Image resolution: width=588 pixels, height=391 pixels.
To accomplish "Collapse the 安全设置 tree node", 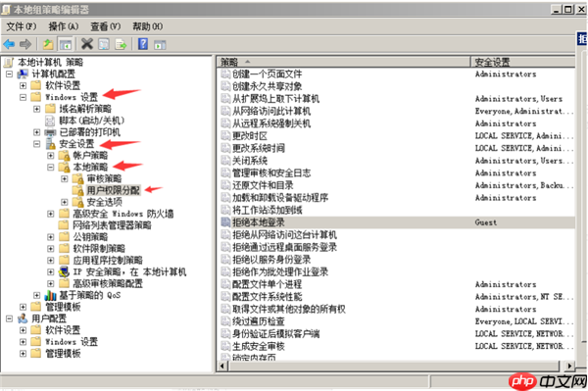I will click(x=36, y=144).
